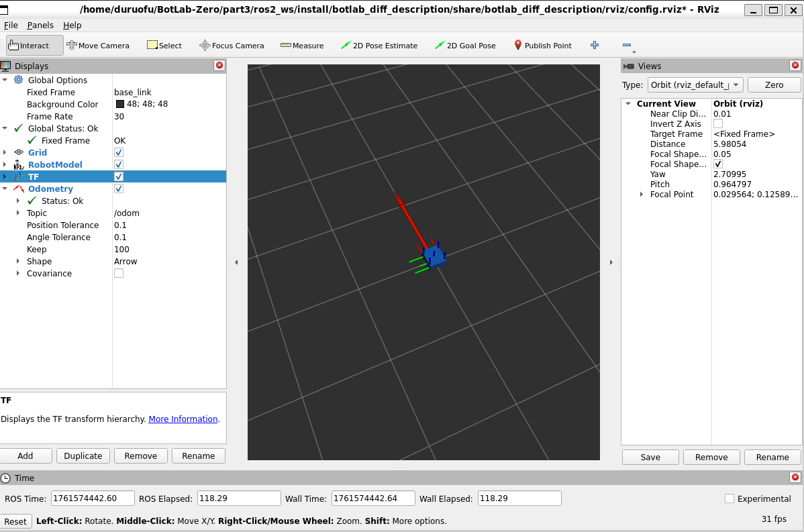Viewport: 804px width, 532px height.
Task: Open the File menu
Action: click(x=11, y=25)
